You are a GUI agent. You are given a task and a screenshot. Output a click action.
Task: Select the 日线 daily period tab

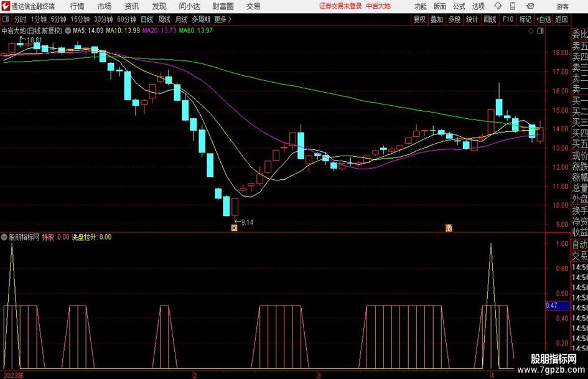[x=147, y=19]
